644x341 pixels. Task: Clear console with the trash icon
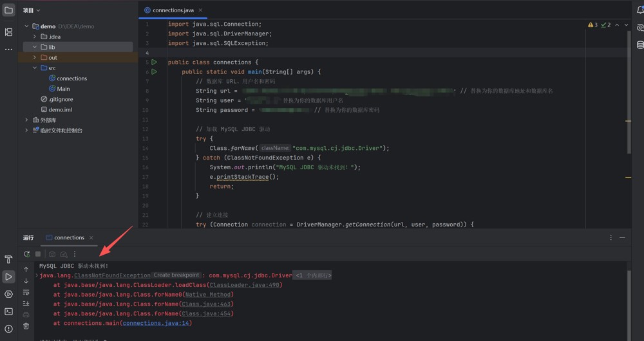point(26,326)
